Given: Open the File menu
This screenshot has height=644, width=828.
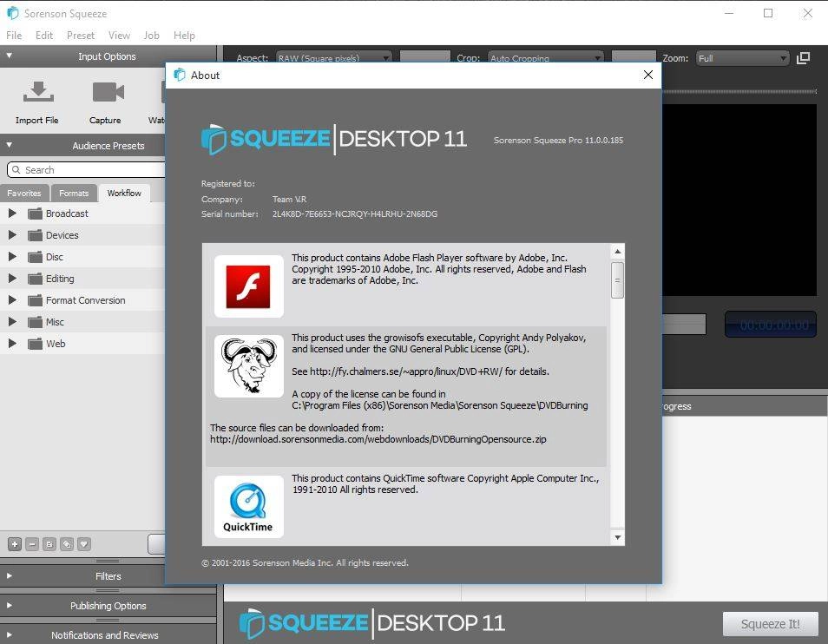Looking at the screenshot, I should [14, 36].
